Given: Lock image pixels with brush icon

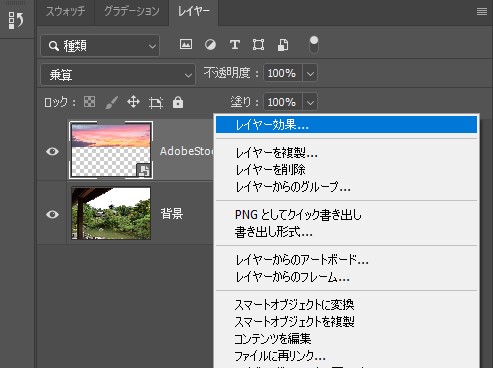Looking at the screenshot, I should pyautogui.click(x=111, y=102).
